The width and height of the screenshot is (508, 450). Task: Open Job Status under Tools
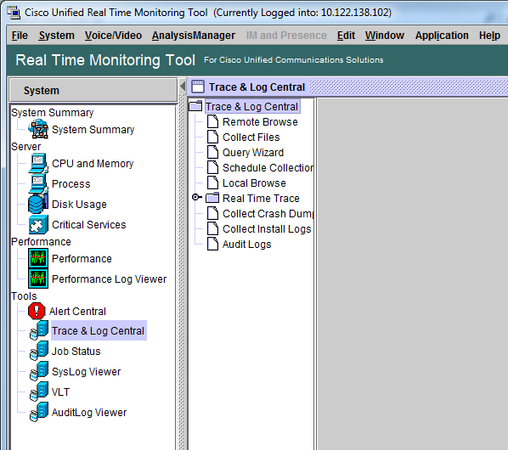[76, 351]
